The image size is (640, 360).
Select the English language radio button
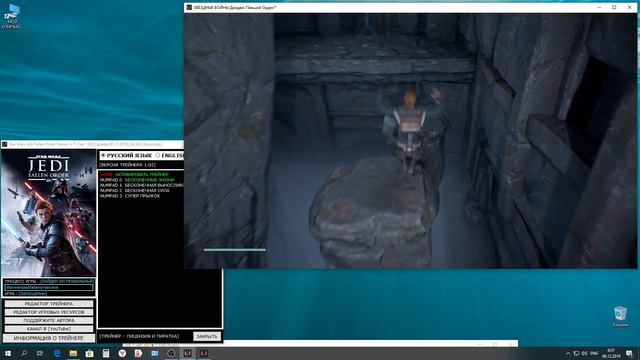[x=158, y=156]
